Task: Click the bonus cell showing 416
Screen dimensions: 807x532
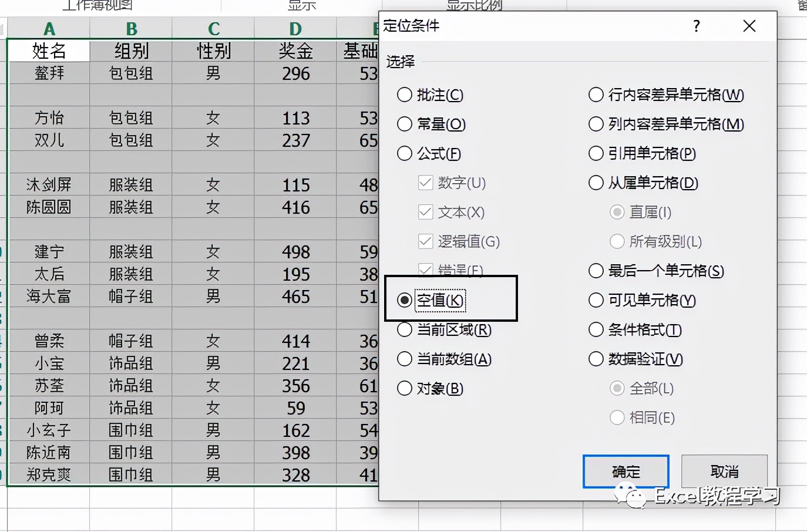Action: (295, 207)
